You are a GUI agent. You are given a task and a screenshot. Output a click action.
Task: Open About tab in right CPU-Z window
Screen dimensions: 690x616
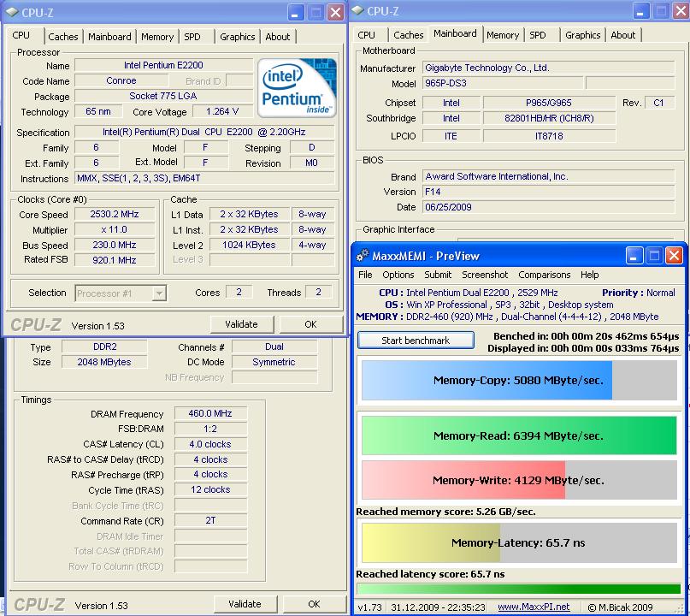(622, 35)
